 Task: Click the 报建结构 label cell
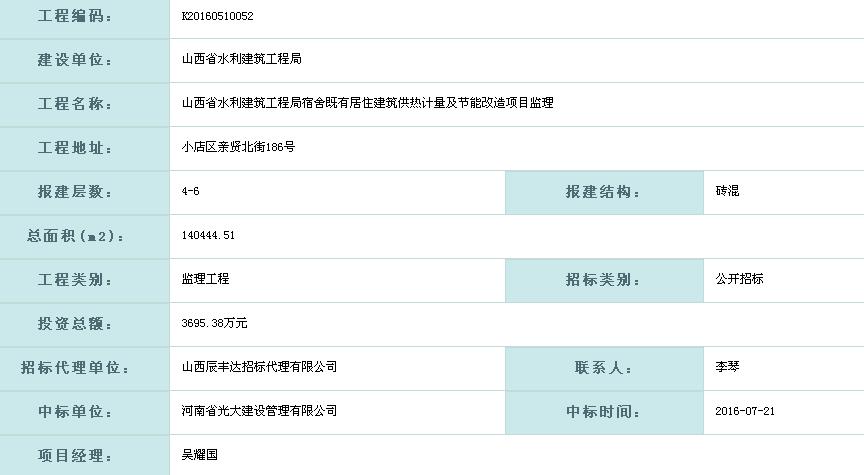point(603,192)
